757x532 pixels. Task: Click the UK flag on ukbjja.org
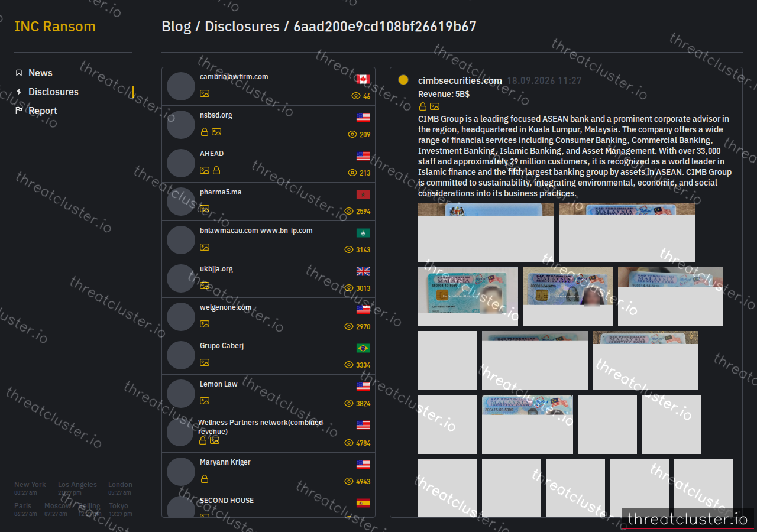(363, 271)
